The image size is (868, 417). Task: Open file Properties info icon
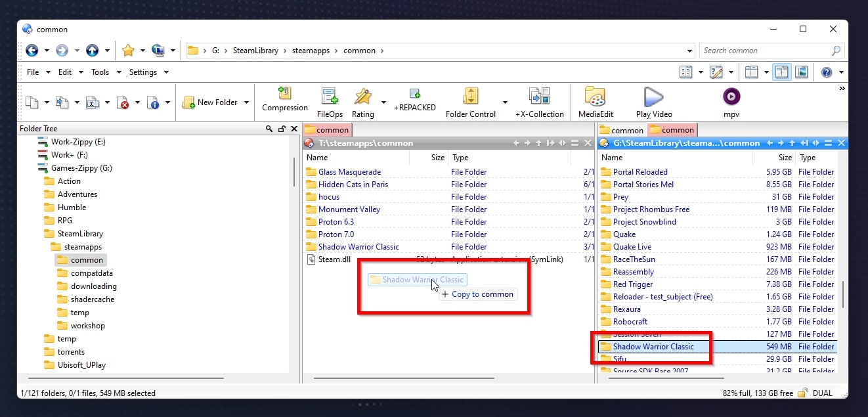pos(153,102)
